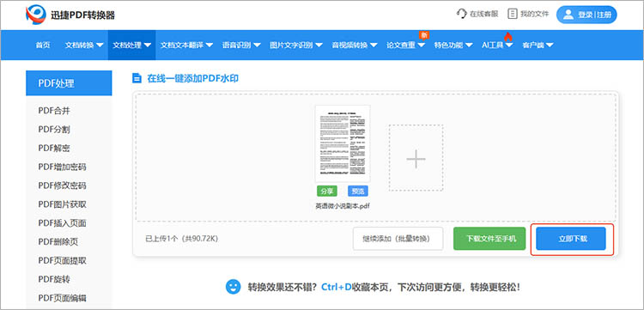Screen dimensions: 644x310
Task: Click the green 分享 button under the file
Action: [327, 191]
